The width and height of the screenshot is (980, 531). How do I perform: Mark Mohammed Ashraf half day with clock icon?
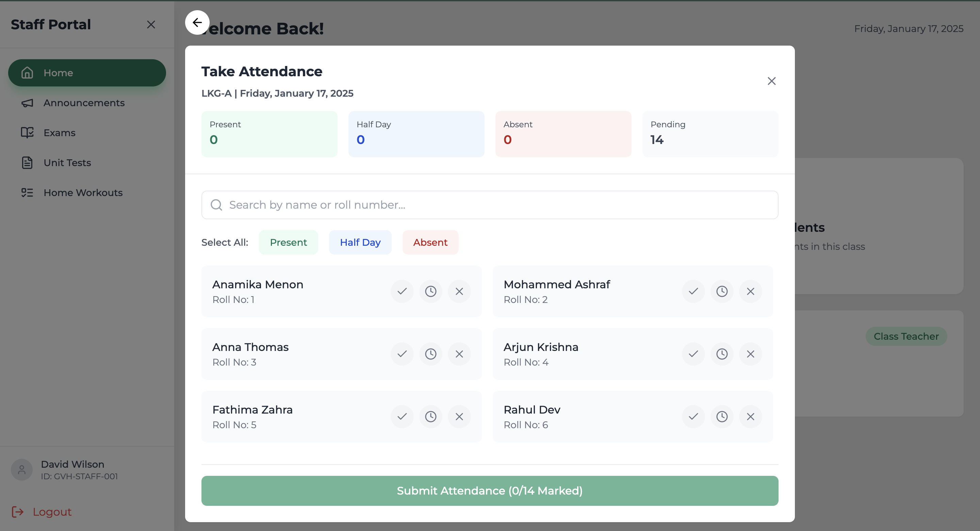[722, 291]
